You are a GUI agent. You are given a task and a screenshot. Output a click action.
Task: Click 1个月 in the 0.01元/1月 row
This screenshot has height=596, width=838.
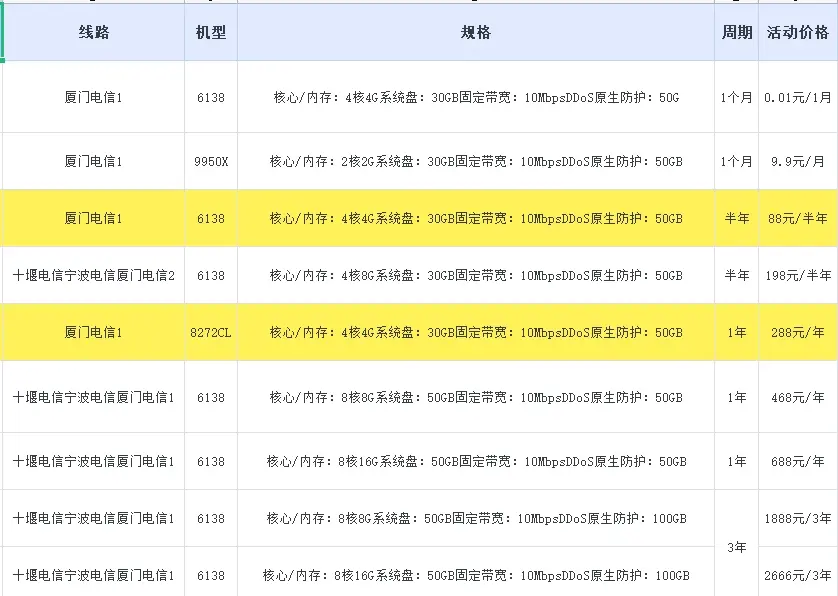736,97
